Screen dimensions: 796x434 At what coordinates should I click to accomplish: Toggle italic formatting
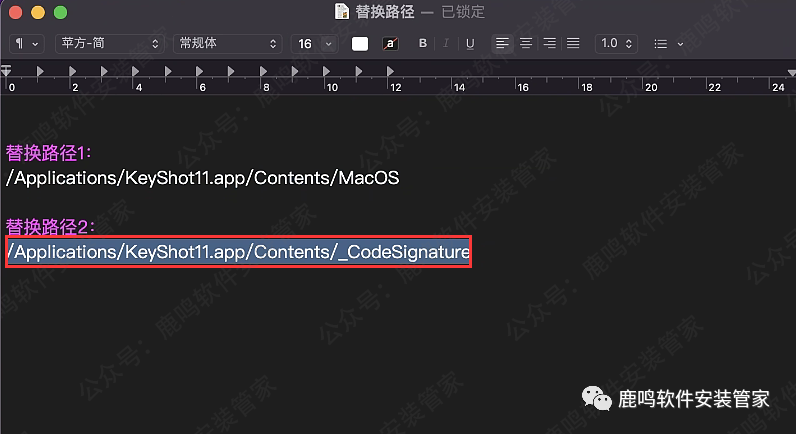pyautogui.click(x=446, y=44)
